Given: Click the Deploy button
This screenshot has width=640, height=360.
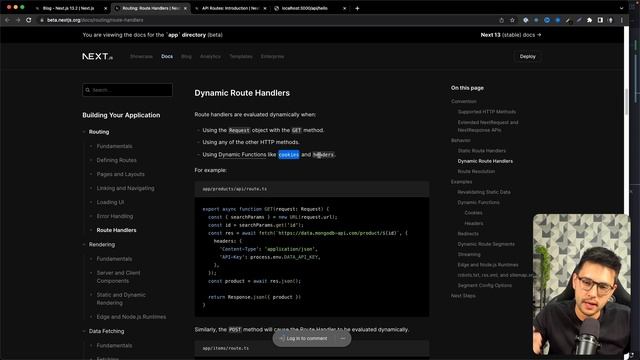Looking at the screenshot, I should click(x=527, y=56).
